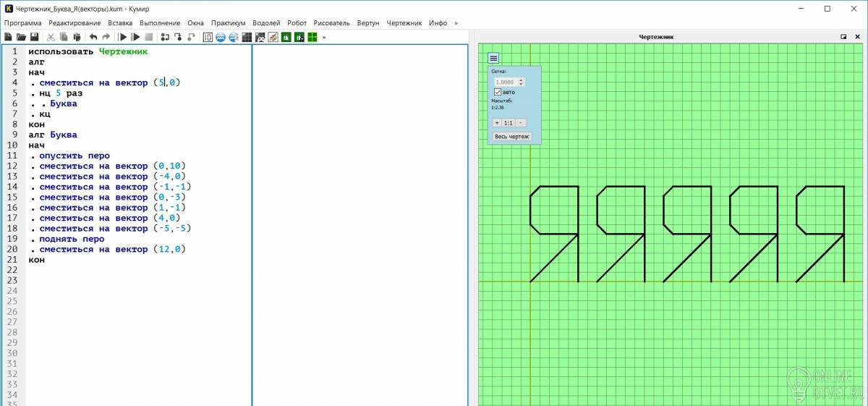Screen dimensions: 868x406
Task: Open the Чертежник menu
Action: (x=404, y=22)
